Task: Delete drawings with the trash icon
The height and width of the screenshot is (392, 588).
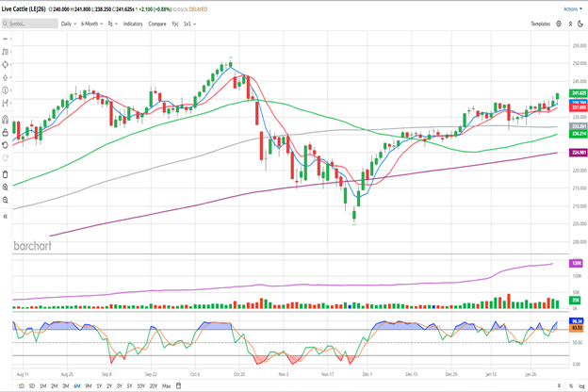Action: point(6,174)
